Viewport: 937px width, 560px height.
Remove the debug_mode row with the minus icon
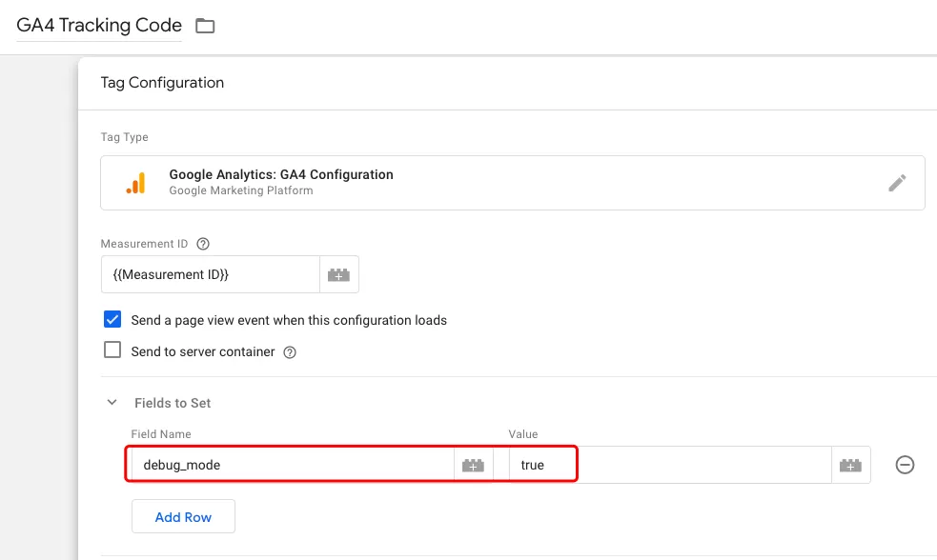pos(905,465)
